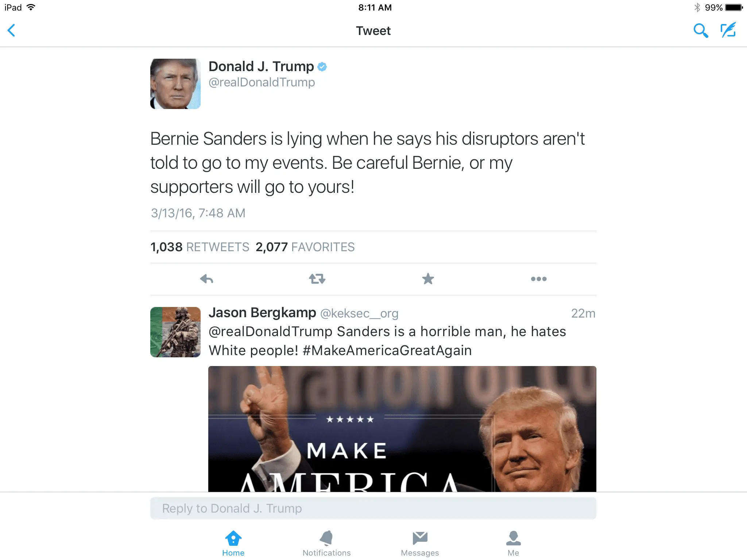Open Donald J. Trump profile picture
Viewport: 747px width, 560px height.
click(175, 84)
